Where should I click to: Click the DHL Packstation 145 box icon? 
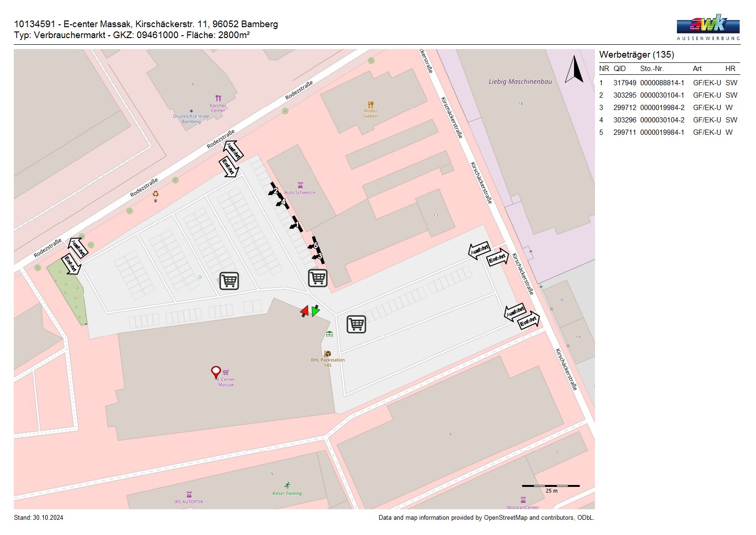[328, 353]
